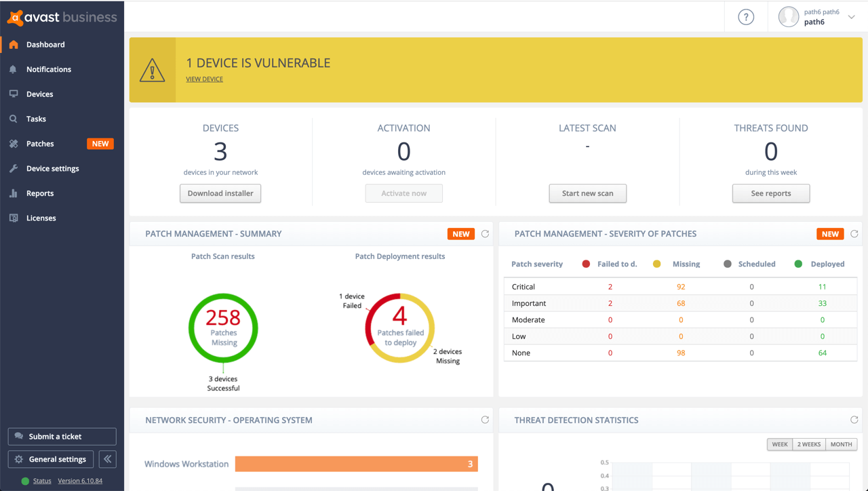868x491 pixels.
Task: Refresh the Threat Detection Statistics panel
Action: (x=854, y=420)
